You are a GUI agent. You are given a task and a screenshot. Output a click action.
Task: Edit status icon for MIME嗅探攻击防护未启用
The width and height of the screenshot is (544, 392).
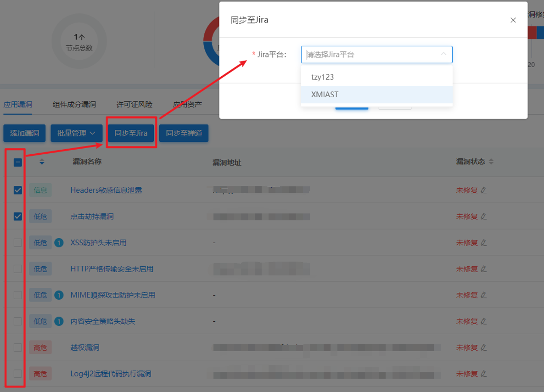pos(484,295)
